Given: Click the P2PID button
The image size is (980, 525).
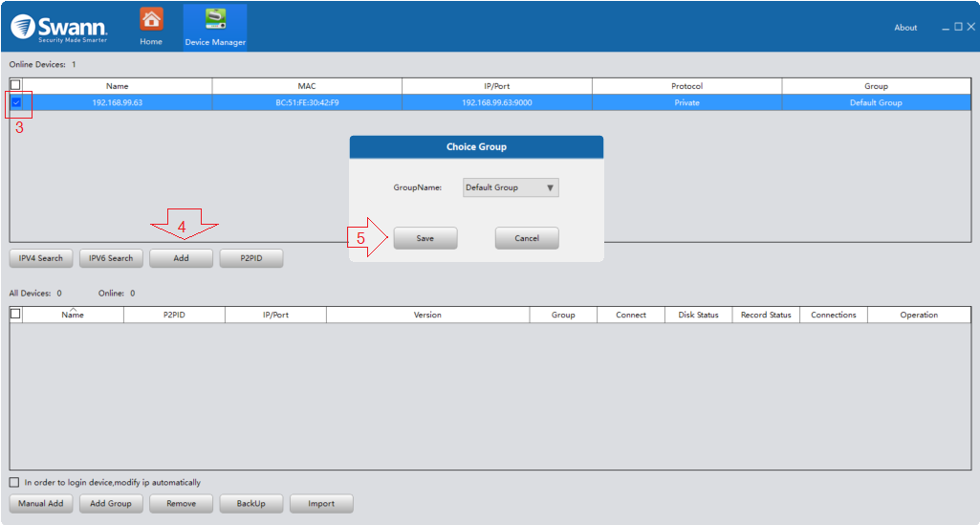Looking at the screenshot, I should tap(250, 258).
